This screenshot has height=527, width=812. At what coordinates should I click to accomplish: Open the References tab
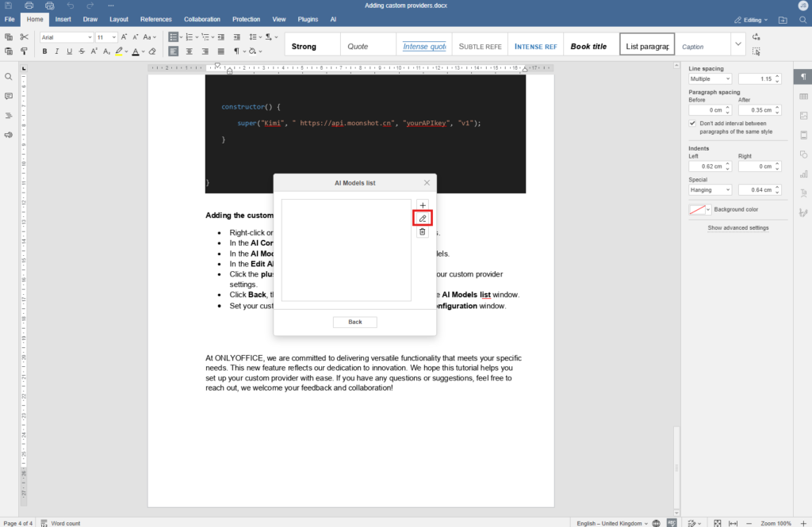coord(155,19)
